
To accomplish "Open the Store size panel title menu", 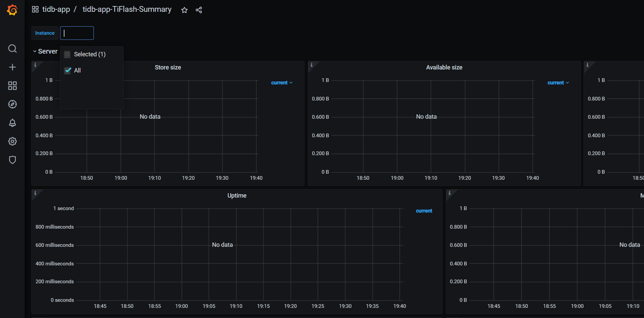I will [x=168, y=67].
